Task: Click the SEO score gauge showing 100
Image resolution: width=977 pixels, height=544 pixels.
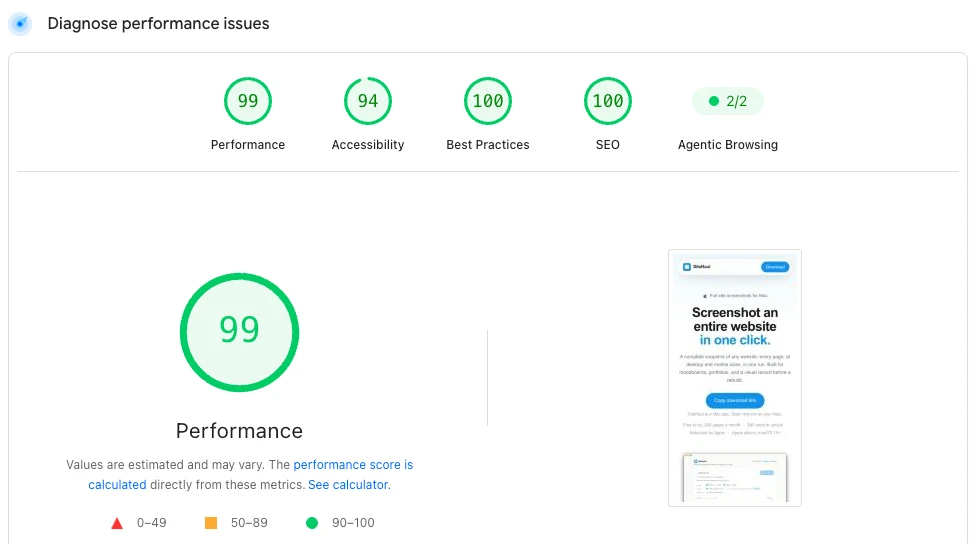Action: (x=608, y=101)
